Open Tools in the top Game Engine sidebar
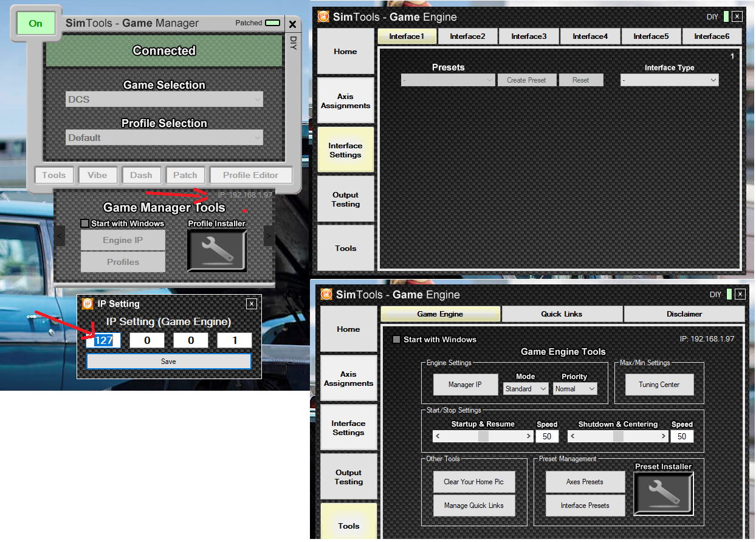756x542 pixels. pos(345,248)
